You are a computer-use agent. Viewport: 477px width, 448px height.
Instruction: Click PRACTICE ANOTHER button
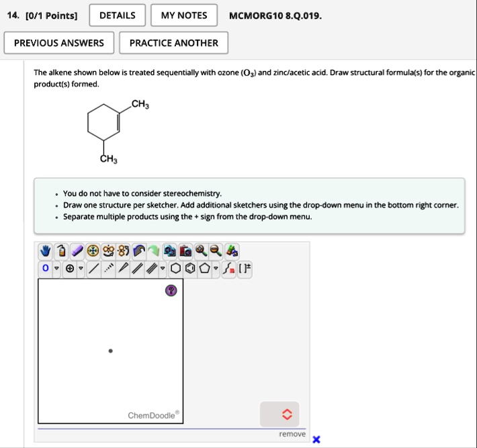(174, 43)
